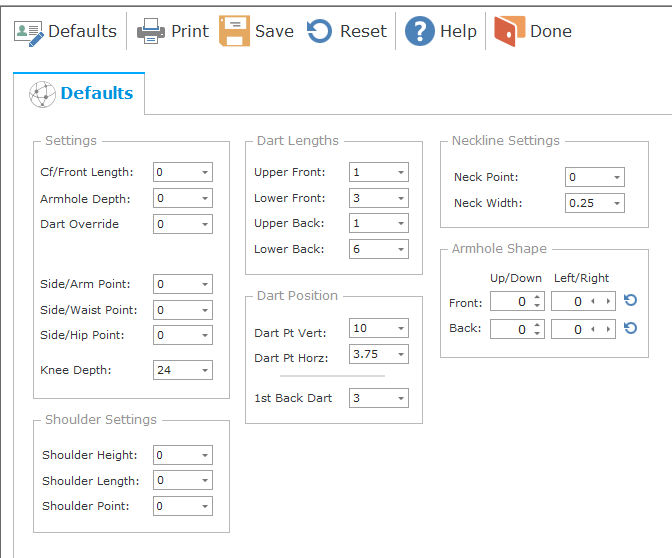
Task: Click the Save floppy disk icon
Action: 235,32
